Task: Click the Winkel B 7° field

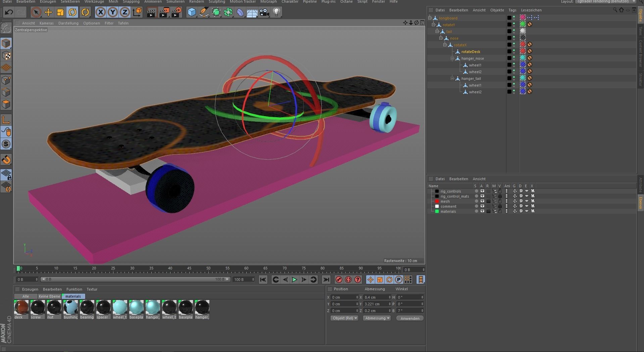Action: pyautogui.click(x=410, y=311)
